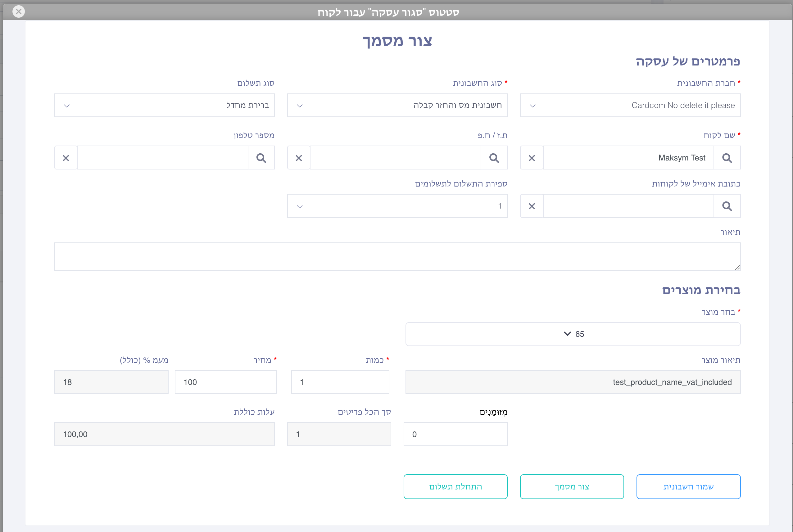Click the שמור חשבונית button
The image size is (793, 532).
click(688, 487)
